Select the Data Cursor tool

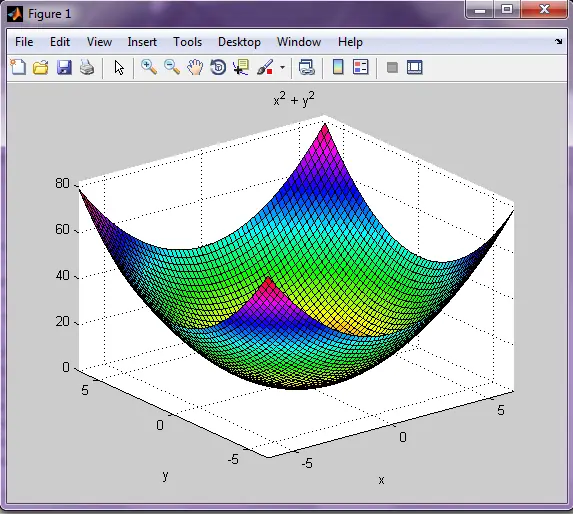click(x=241, y=68)
